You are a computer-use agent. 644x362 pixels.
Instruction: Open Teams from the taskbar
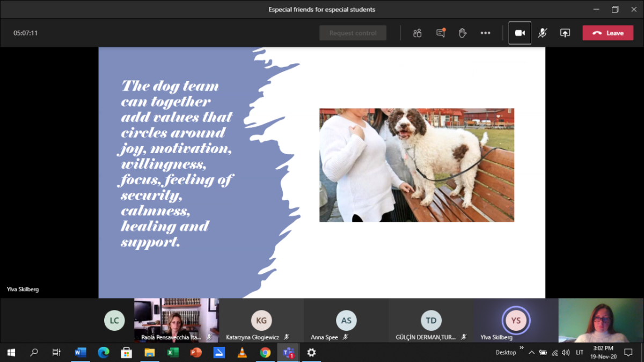(x=288, y=353)
